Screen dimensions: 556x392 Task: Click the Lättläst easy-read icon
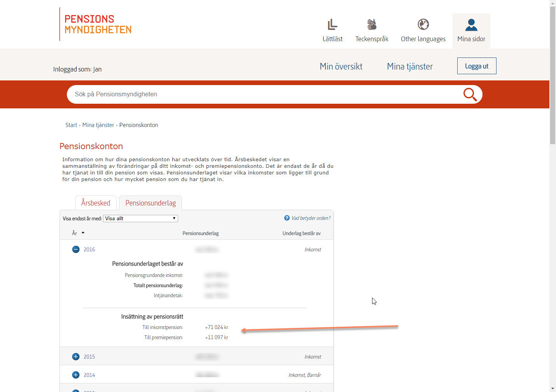(x=332, y=24)
